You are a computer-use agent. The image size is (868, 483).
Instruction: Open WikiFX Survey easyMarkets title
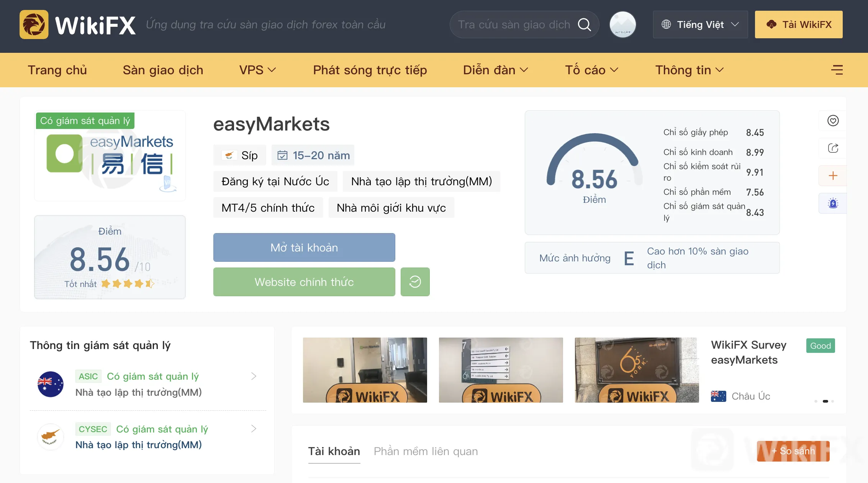click(x=749, y=352)
